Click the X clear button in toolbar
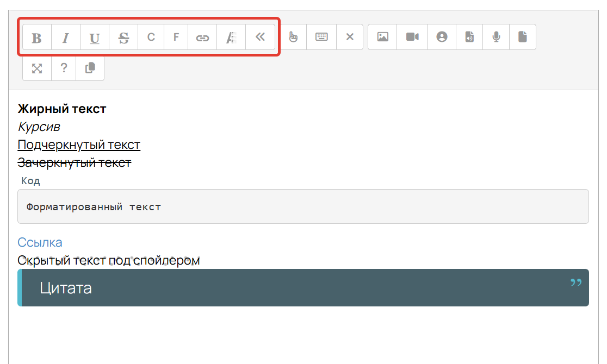The height and width of the screenshot is (364, 607). pos(350,37)
